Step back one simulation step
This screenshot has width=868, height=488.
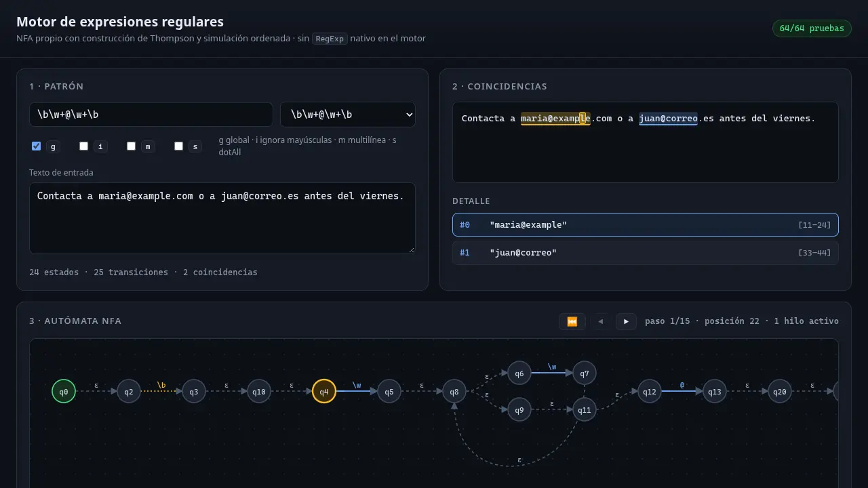(x=600, y=321)
